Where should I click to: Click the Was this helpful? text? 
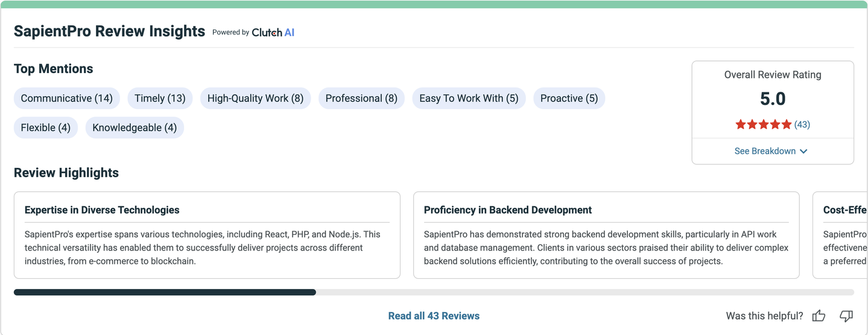764,316
